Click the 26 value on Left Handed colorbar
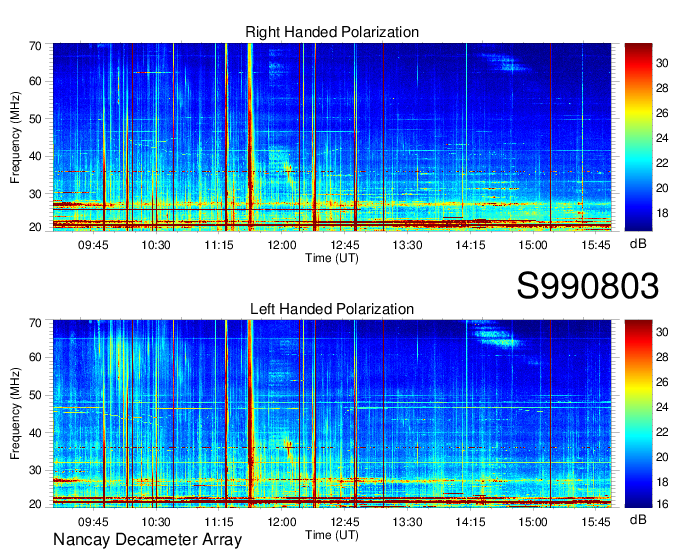Screen dimensions: 680x552 click(662, 382)
